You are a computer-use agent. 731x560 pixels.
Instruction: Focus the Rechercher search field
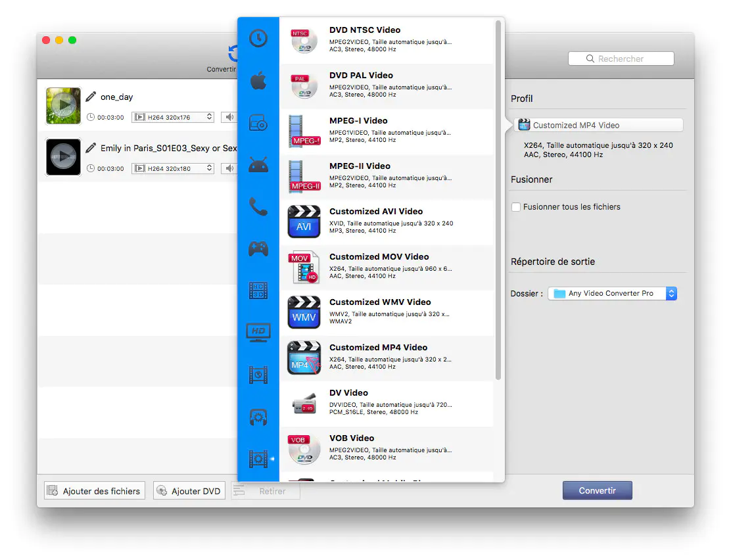tap(621, 58)
